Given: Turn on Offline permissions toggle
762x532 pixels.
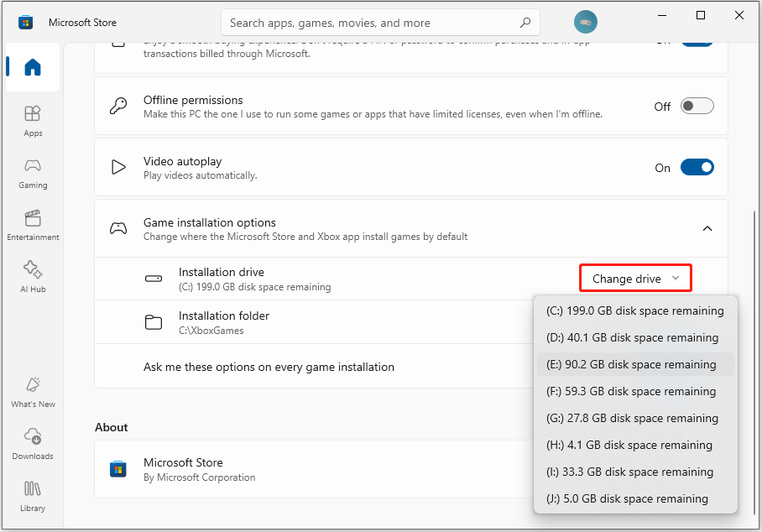Looking at the screenshot, I should click(x=697, y=106).
